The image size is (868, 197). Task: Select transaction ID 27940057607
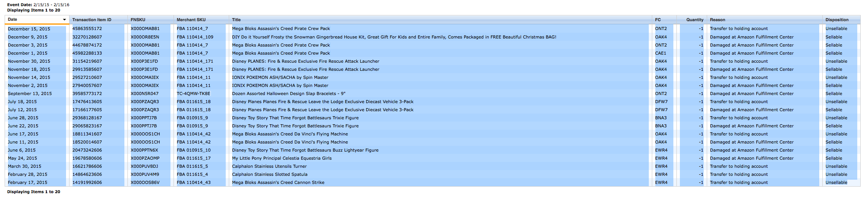[x=87, y=85]
